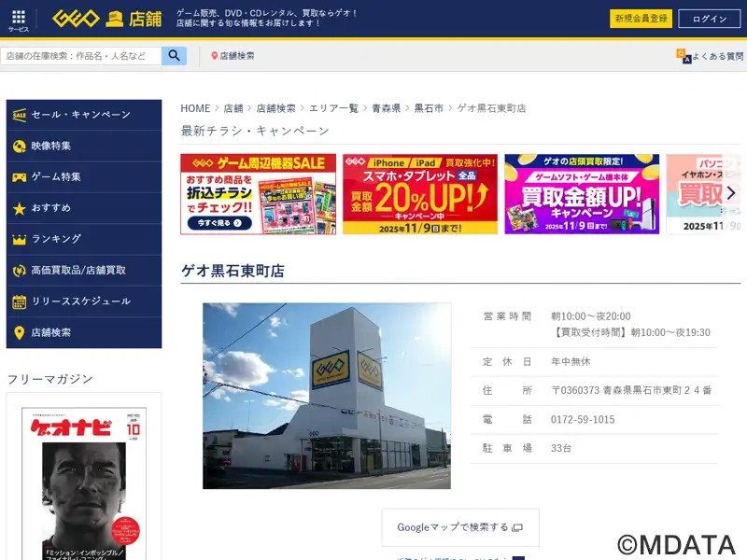Click the external link icon on Google map button

pos(517,527)
